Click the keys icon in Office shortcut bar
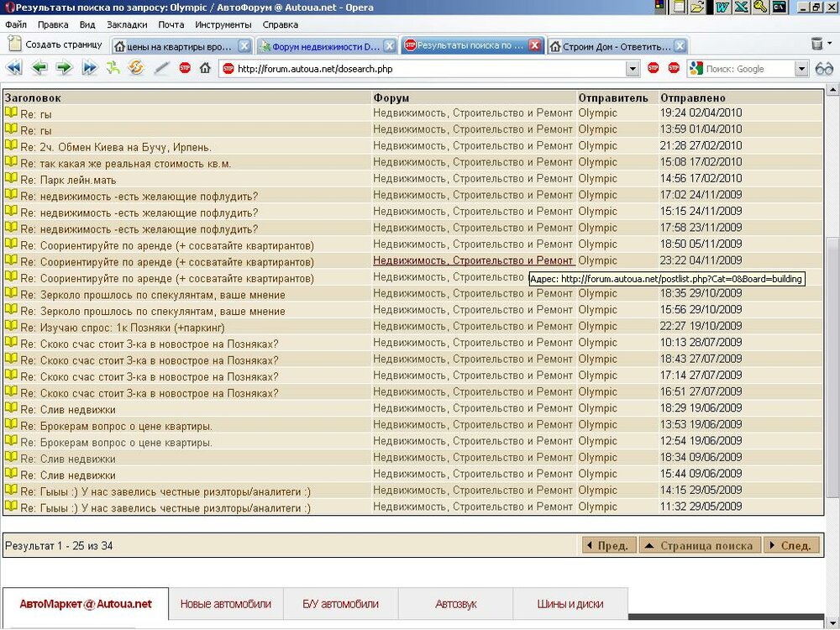The width and height of the screenshot is (840, 630). (x=760, y=7)
